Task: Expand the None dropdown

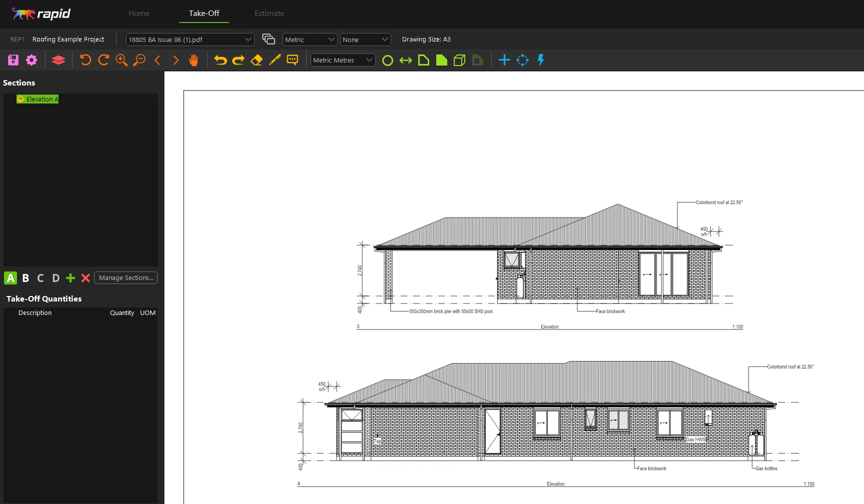Action: [365, 39]
